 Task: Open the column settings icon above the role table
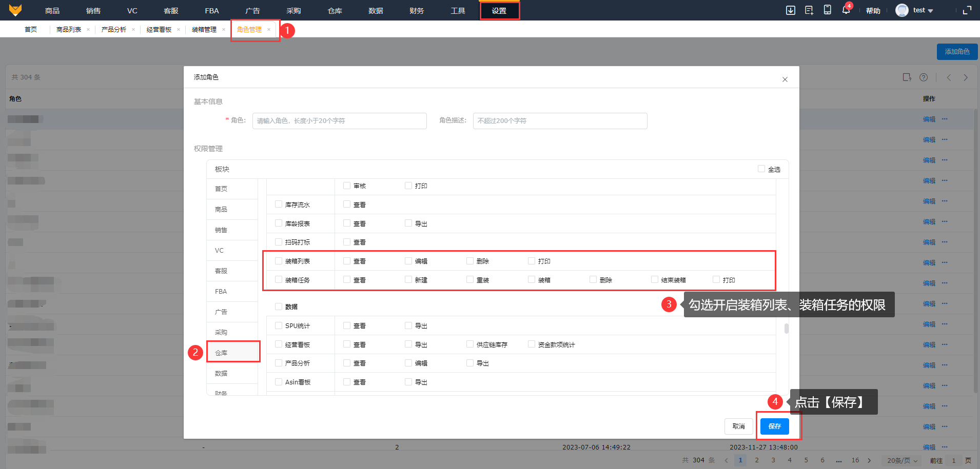tap(907, 77)
